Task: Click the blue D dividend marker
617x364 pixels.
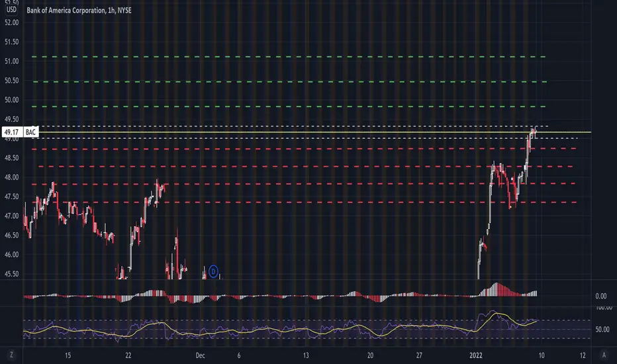Action: click(x=213, y=271)
